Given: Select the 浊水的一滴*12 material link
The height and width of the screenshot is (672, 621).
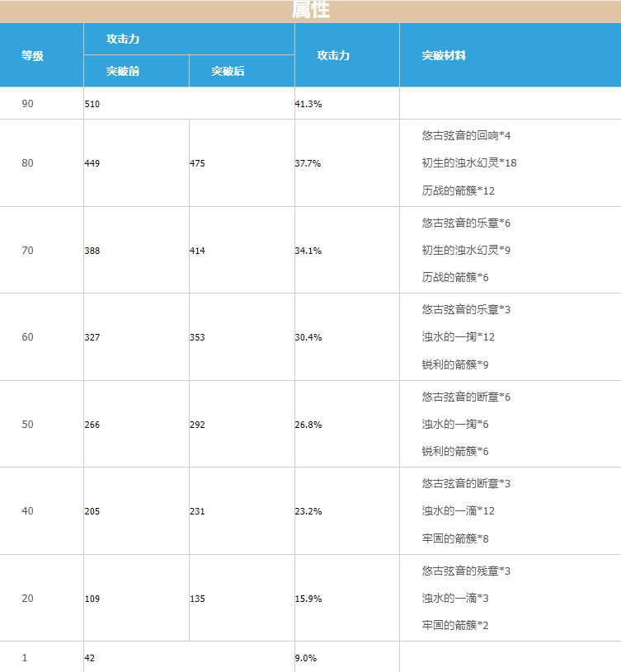Looking at the screenshot, I should tap(458, 510).
